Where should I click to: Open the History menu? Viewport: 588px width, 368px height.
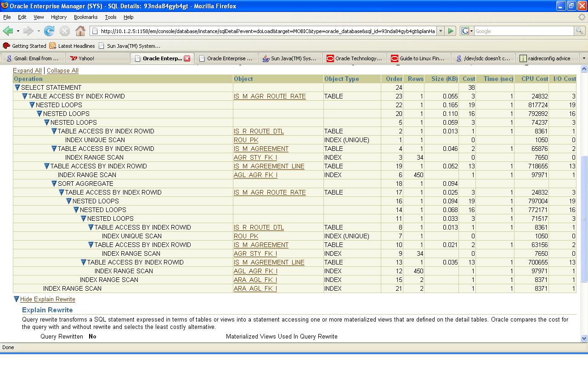coord(59,17)
